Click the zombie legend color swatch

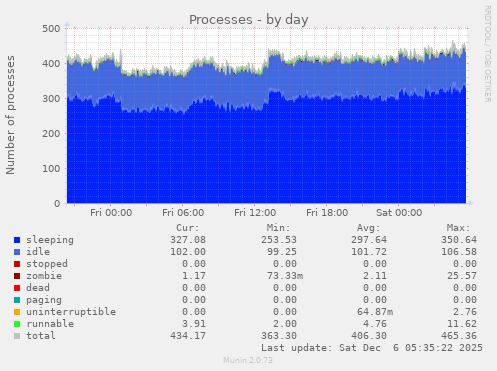tap(17, 276)
